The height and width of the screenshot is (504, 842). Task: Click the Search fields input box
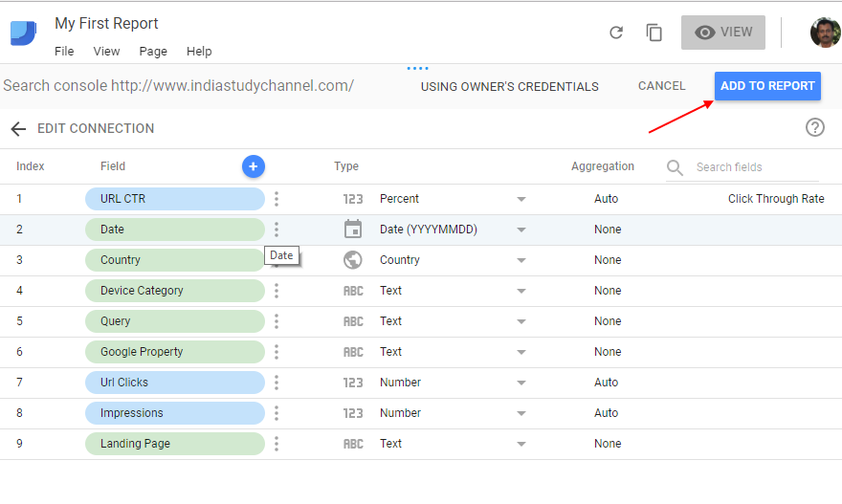click(756, 167)
